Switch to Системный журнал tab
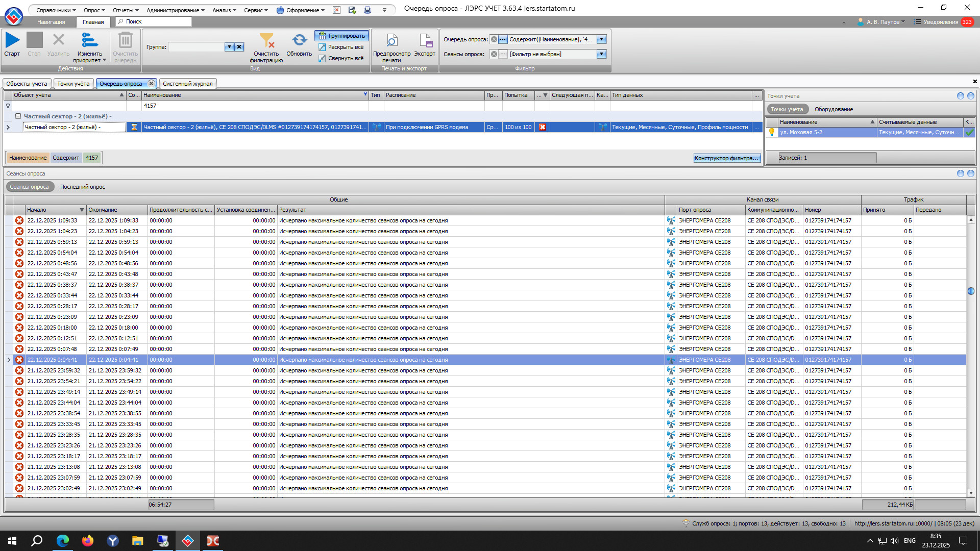The height and width of the screenshot is (551, 980). [187, 84]
